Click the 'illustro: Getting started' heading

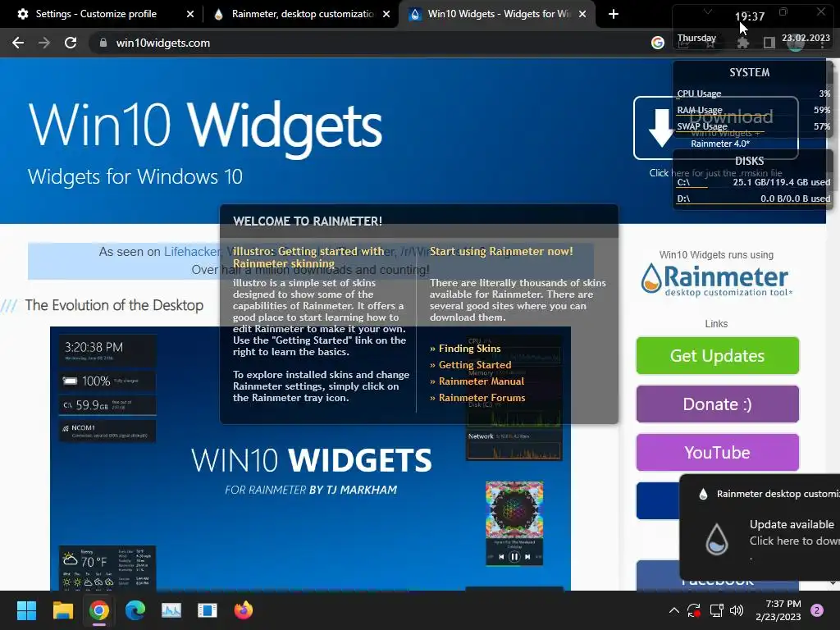(308, 257)
